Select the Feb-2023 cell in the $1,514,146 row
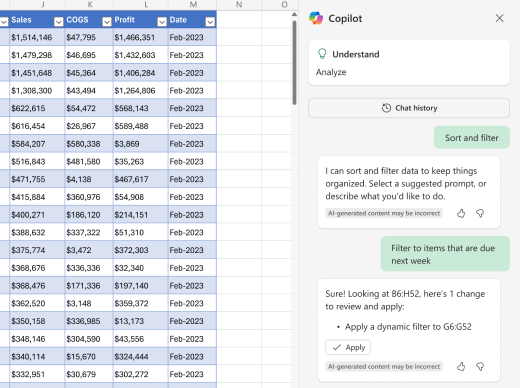 coord(192,37)
